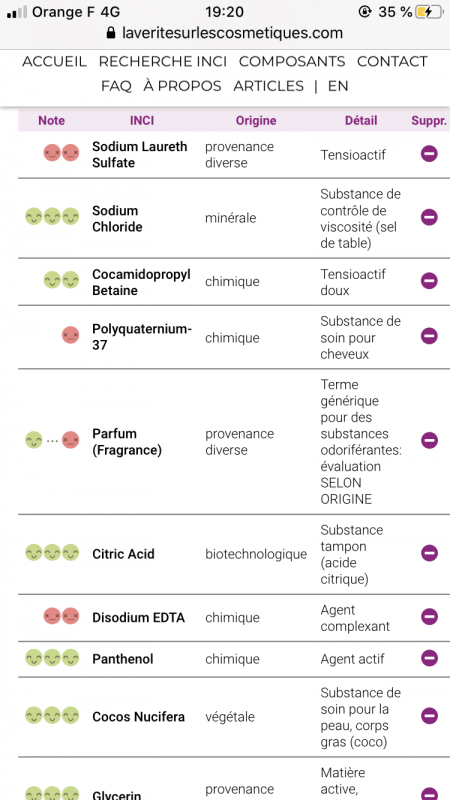Switch language to EN

[x=338, y=86]
